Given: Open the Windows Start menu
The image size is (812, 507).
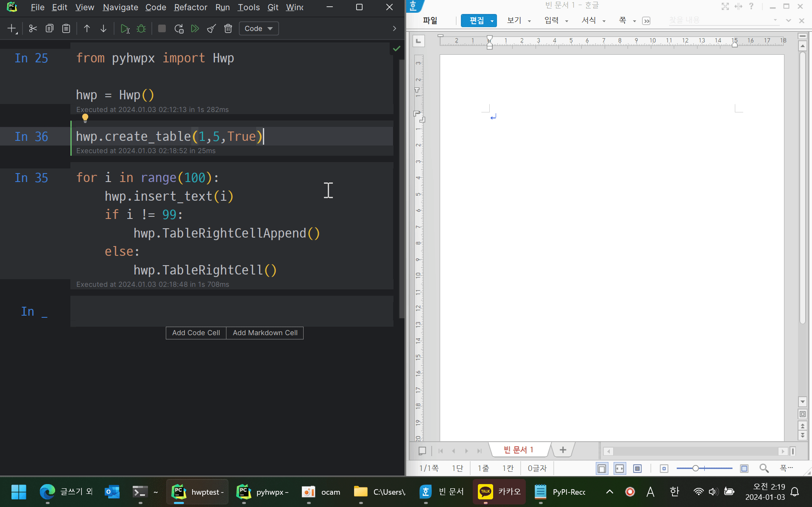Looking at the screenshot, I should 19,492.
